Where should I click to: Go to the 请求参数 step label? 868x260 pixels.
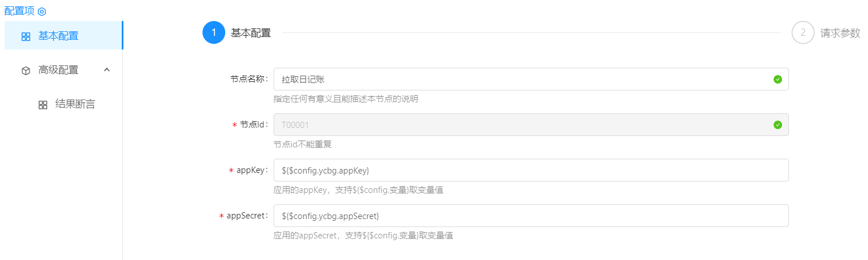click(x=840, y=33)
